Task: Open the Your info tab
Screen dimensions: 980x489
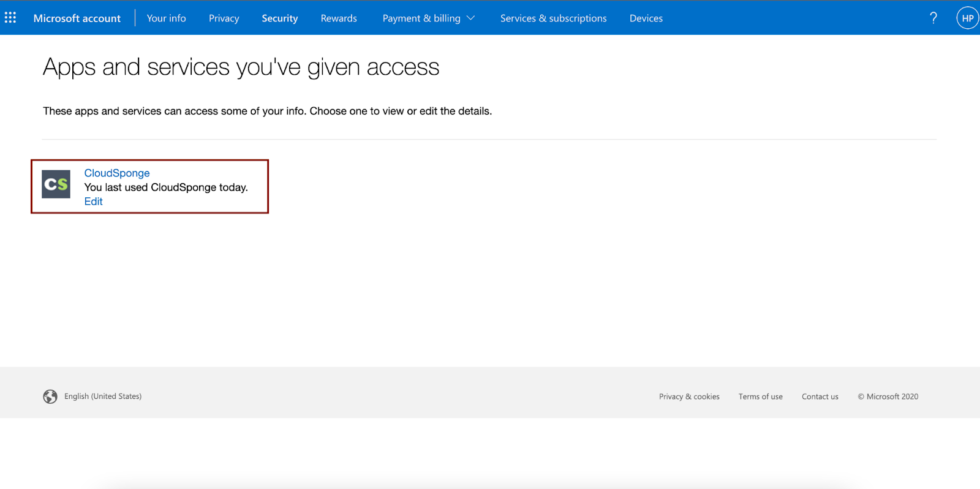Action: click(x=166, y=18)
